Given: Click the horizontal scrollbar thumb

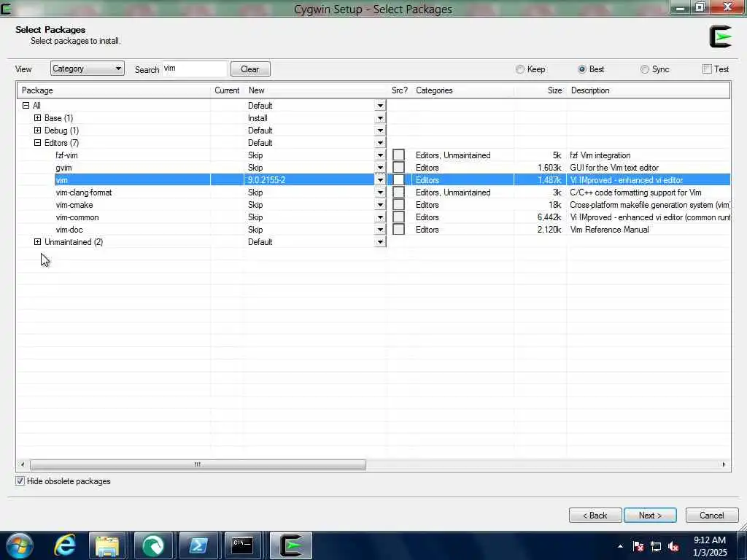Looking at the screenshot, I should [198, 464].
